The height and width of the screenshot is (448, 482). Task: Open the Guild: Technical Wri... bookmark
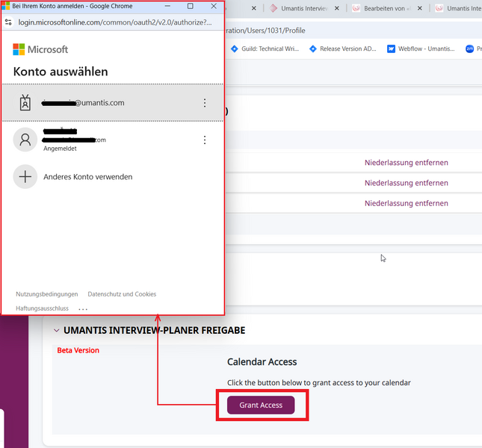point(265,49)
